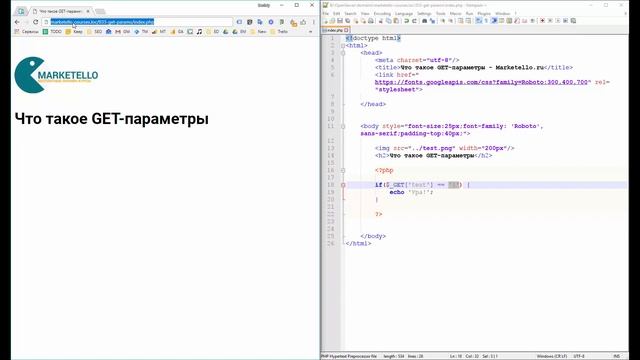Collapse the body fold marker on line 11
Screen dimensions: 640x360
[343, 127]
